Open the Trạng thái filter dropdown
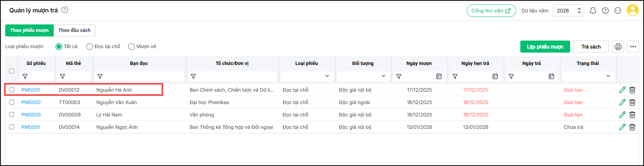The height and width of the screenshot is (166, 644). click(608, 76)
